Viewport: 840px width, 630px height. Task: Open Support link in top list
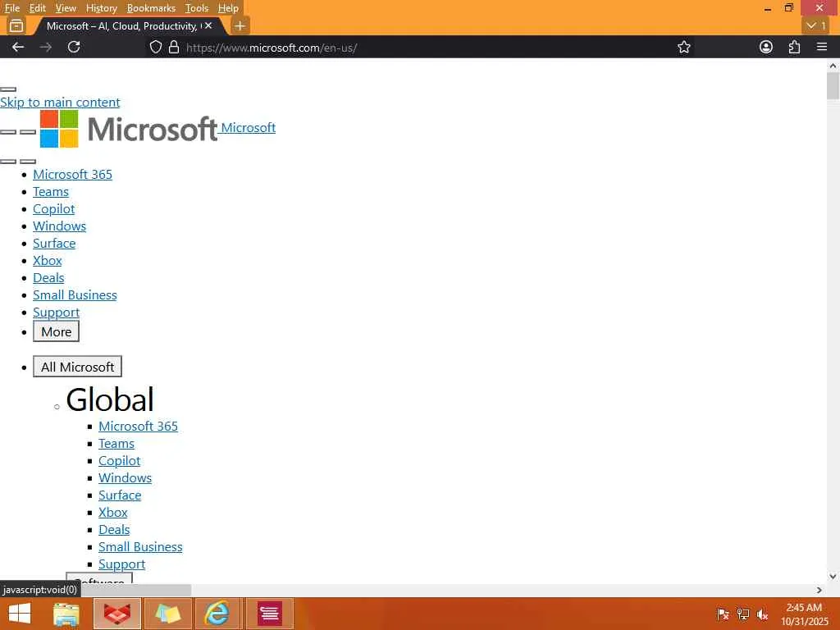pyautogui.click(x=57, y=313)
